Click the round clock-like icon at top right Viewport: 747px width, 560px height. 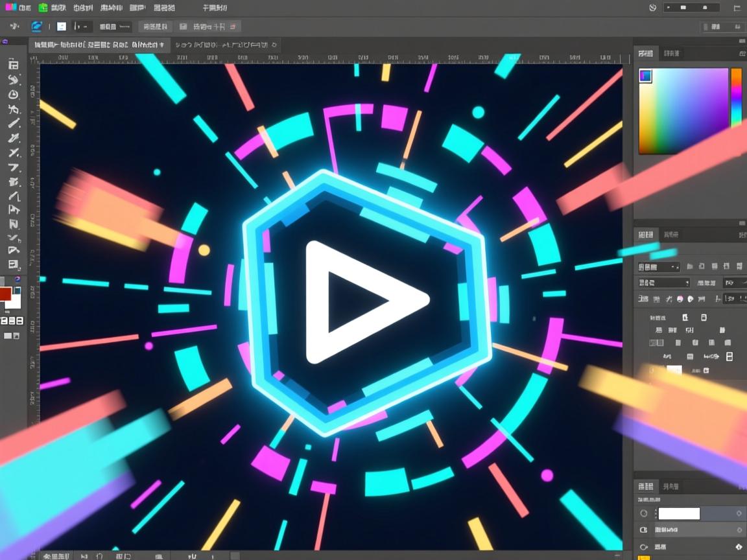tap(653, 8)
